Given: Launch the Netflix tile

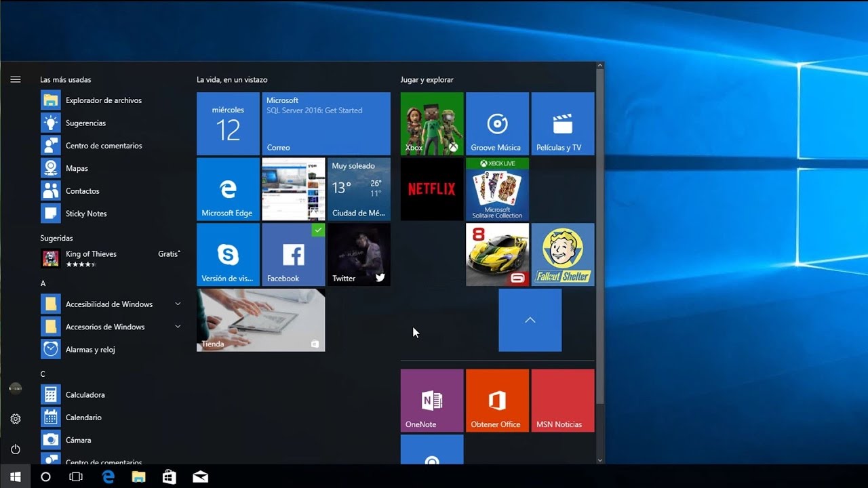Looking at the screenshot, I should [x=432, y=189].
